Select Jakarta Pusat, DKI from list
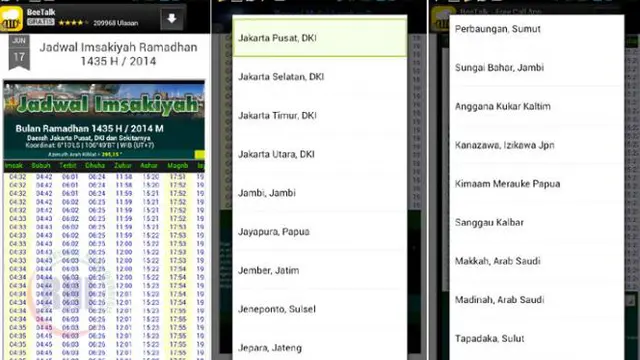640x360 pixels. click(x=320, y=38)
